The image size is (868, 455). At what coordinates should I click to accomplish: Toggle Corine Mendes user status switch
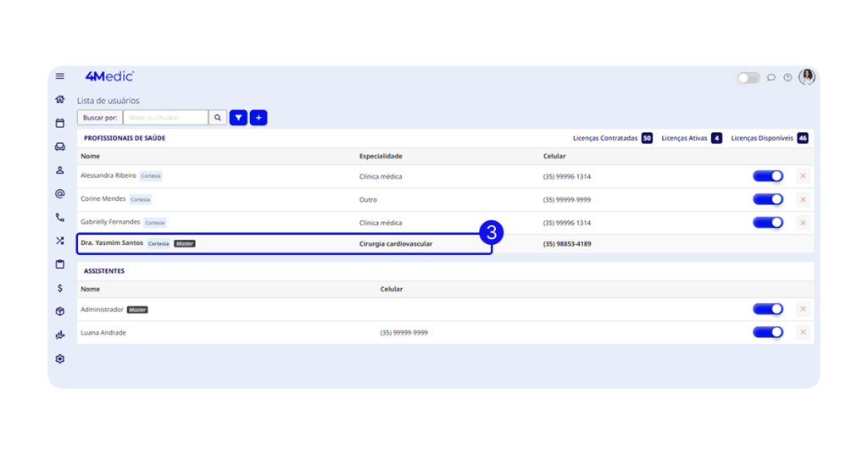[768, 199]
